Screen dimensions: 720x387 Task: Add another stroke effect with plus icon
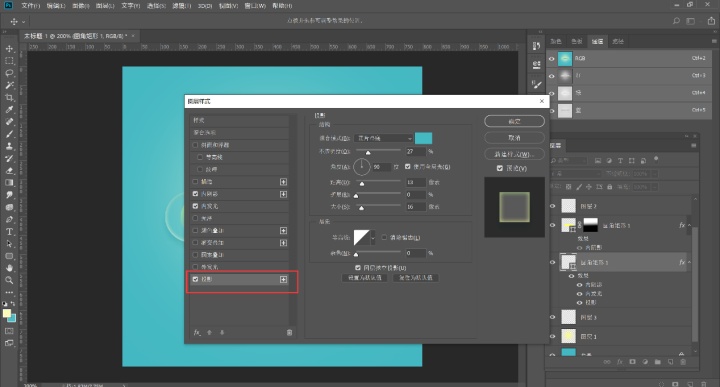pos(283,182)
